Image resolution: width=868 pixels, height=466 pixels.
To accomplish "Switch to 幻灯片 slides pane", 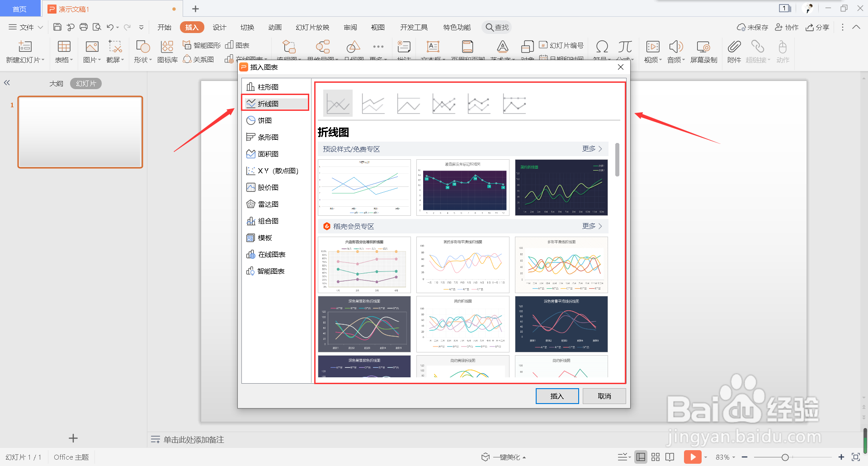I will click(x=86, y=84).
